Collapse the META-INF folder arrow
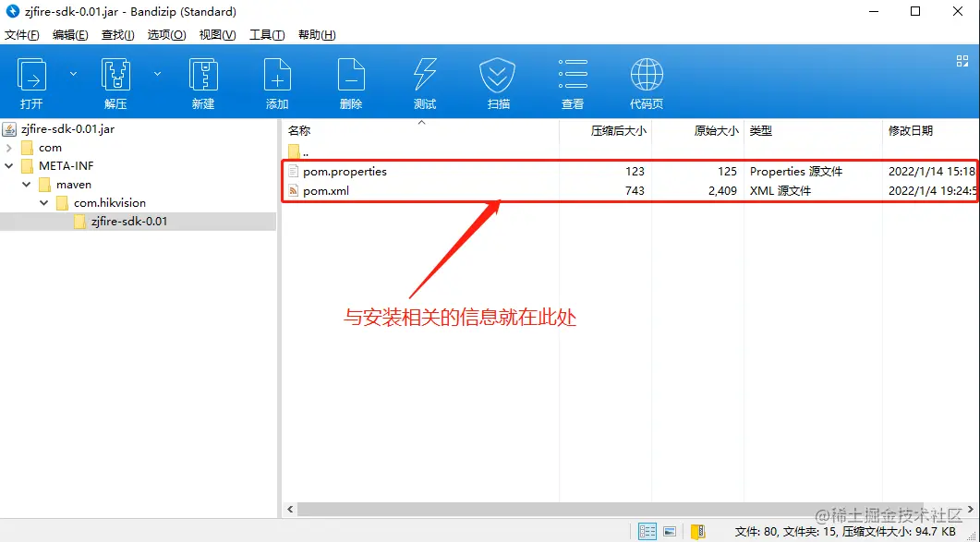 (x=9, y=166)
